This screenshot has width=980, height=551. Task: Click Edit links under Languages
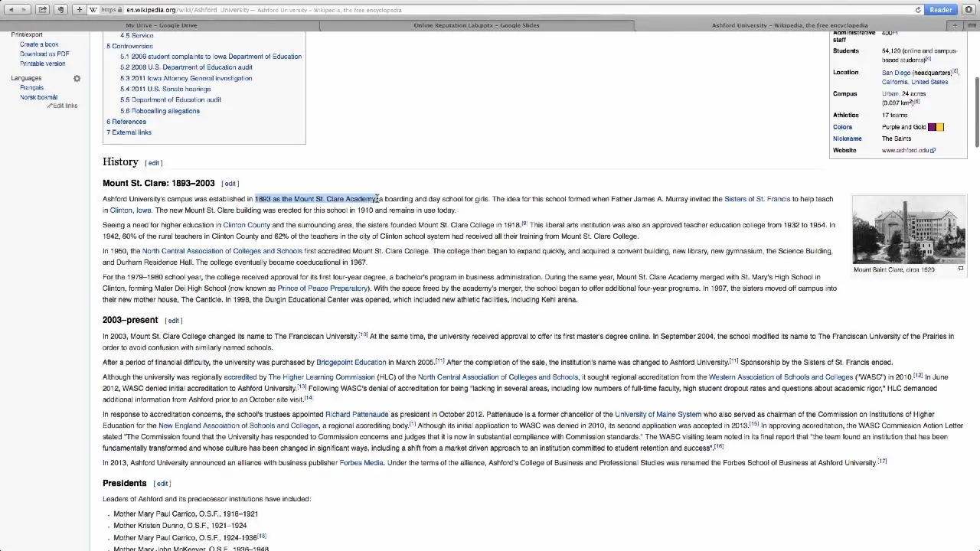click(64, 106)
